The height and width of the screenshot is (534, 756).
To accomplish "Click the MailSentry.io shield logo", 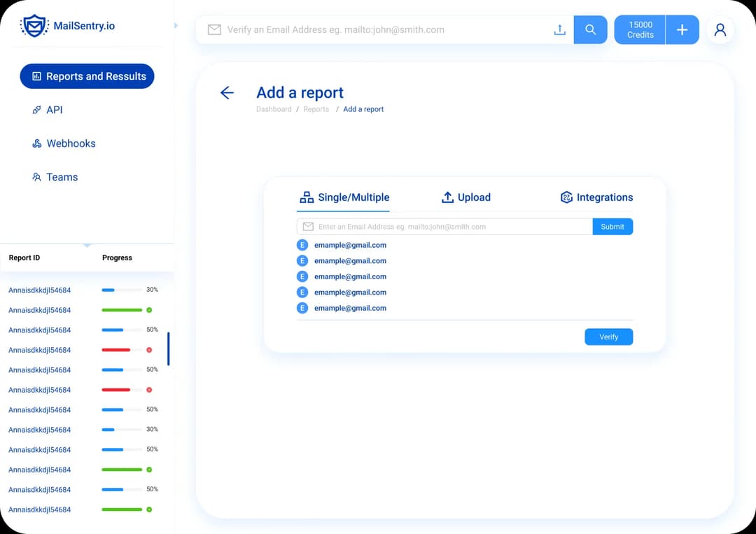I will pos(34,25).
